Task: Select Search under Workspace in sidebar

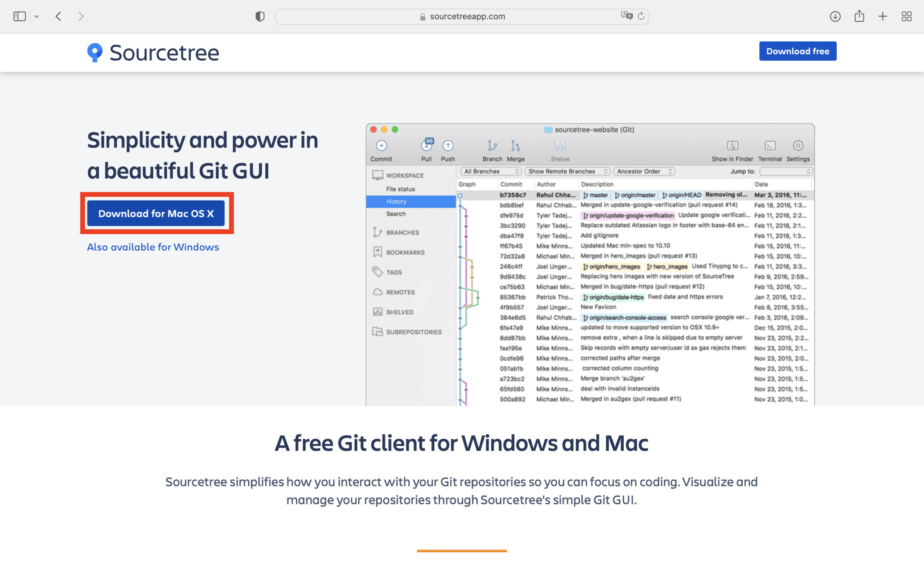Action: click(396, 214)
